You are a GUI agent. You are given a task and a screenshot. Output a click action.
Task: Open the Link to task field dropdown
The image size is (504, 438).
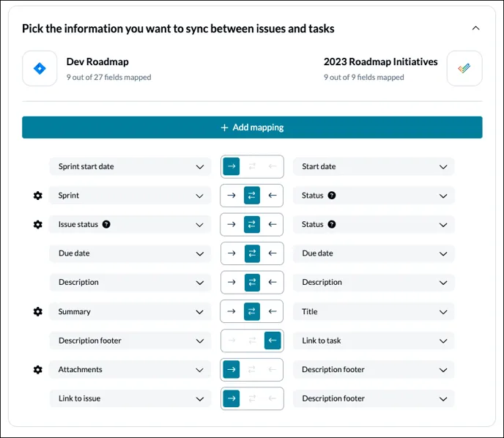pyautogui.click(x=374, y=341)
